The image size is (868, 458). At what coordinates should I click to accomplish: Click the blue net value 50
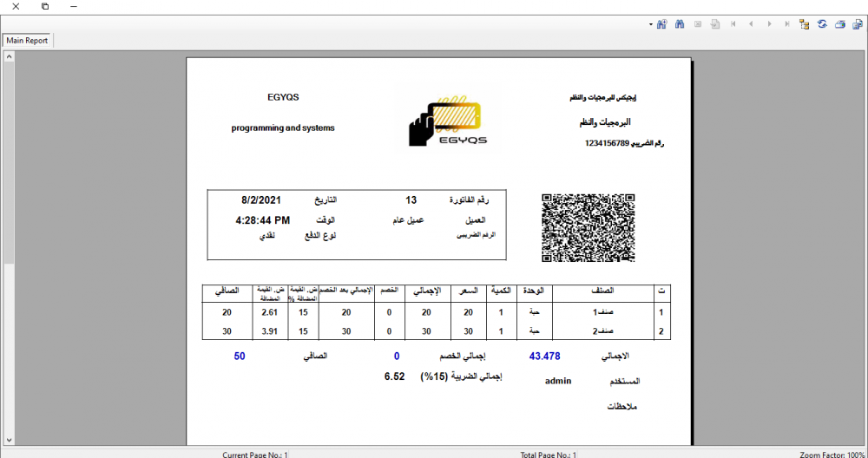tap(240, 357)
